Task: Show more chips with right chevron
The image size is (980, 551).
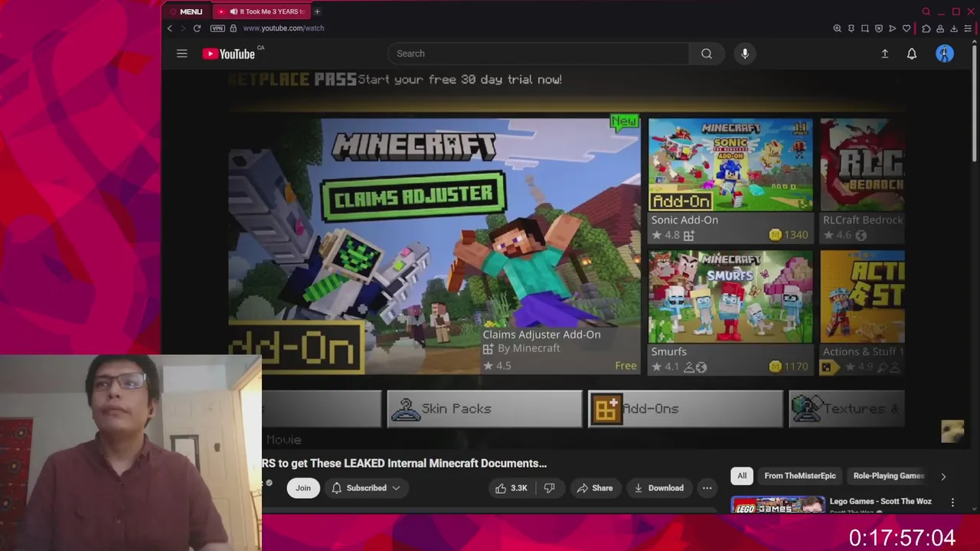Action: pyautogui.click(x=943, y=476)
